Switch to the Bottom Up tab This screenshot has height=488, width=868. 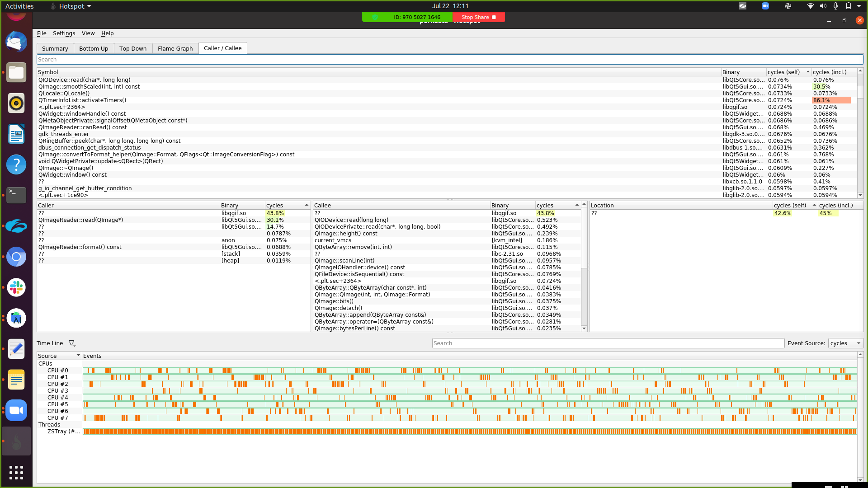[x=94, y=48]
